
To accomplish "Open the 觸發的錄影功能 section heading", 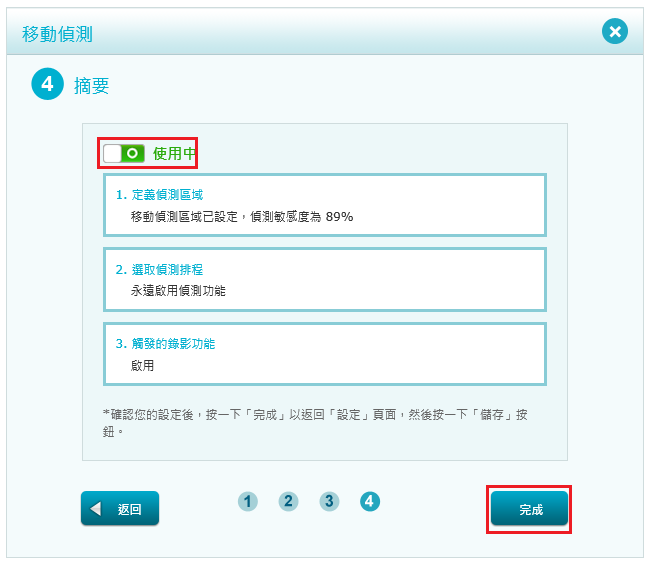I will [165, 344].
